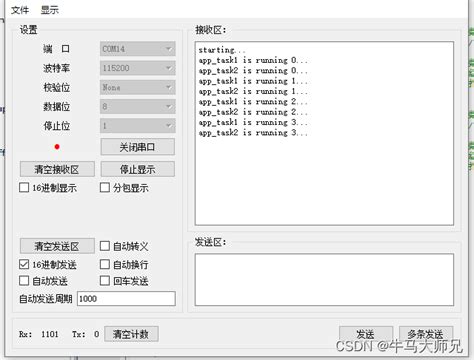Click the 发送区 label

(x=210, y=242)
